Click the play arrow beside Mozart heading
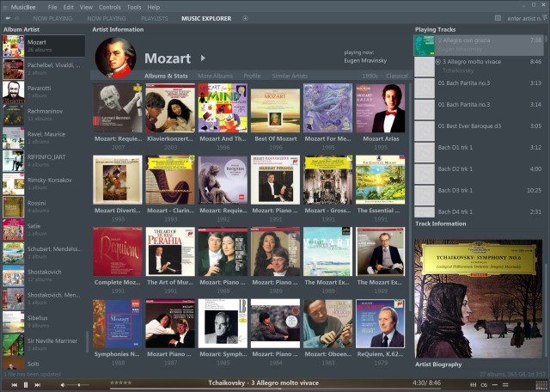Screen dimensions: 550x392 [x=203, y=58]
